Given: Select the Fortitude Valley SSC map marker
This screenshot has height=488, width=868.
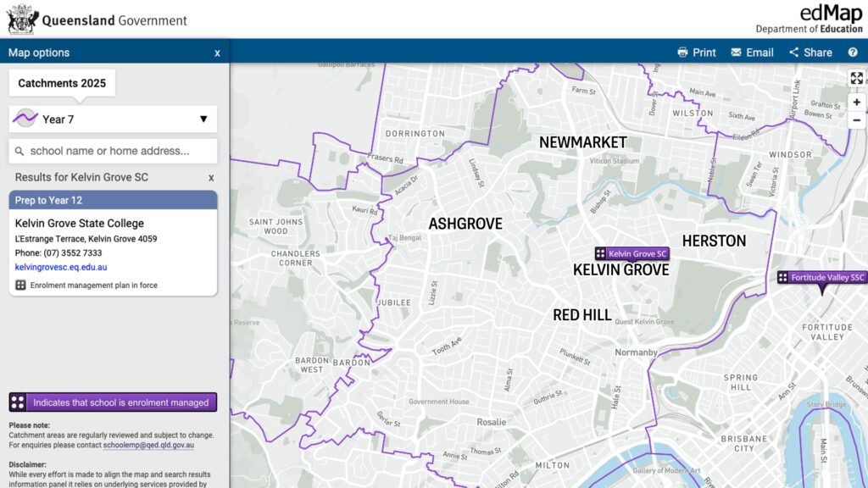Looking at the screenshot, I should (821, 278).
